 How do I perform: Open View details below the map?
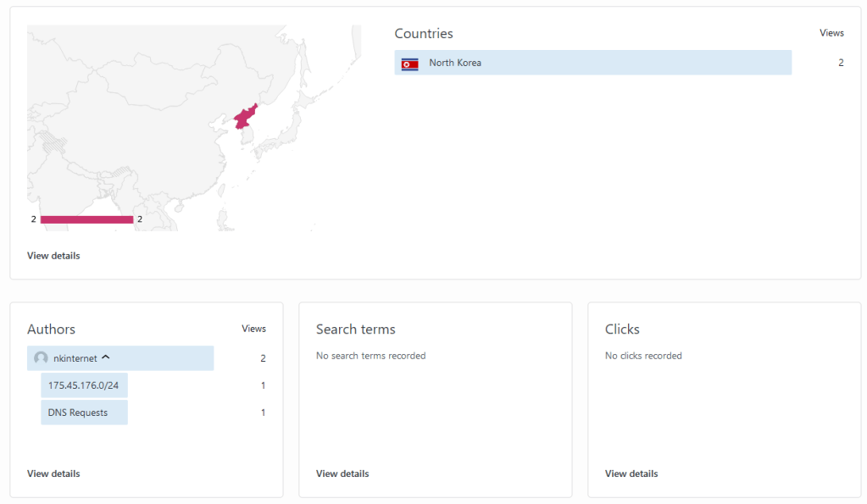point(53,256)
